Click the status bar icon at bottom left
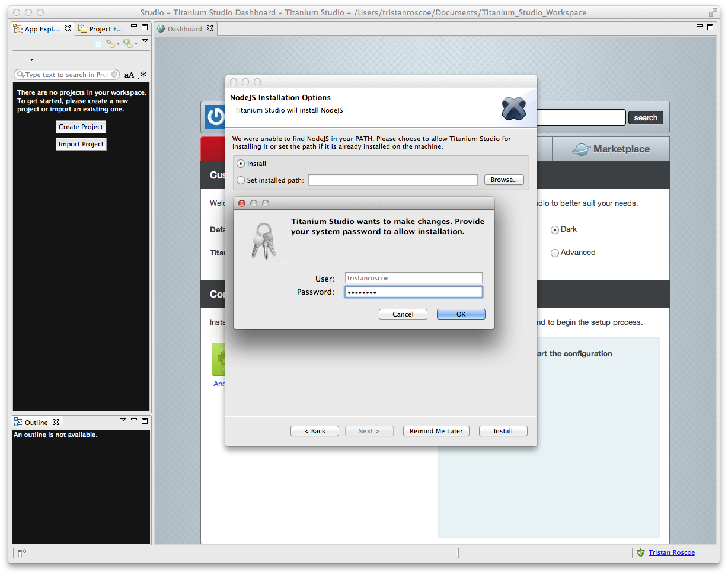The image size is (728, 575). (x=23, y=553)
